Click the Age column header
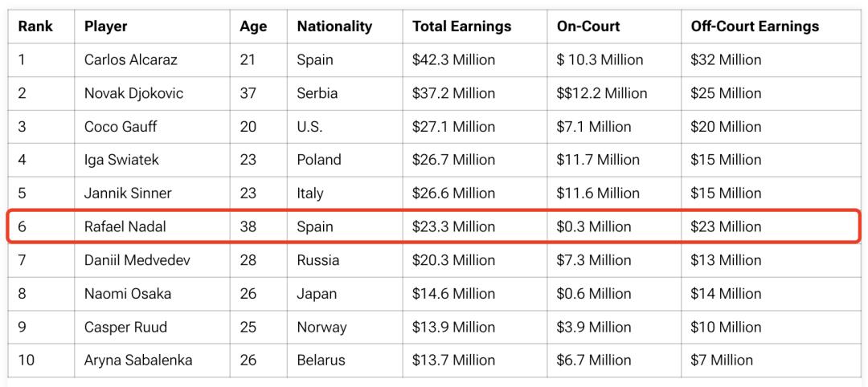Viewport: 868px width, 387px height. click(253, 26)
